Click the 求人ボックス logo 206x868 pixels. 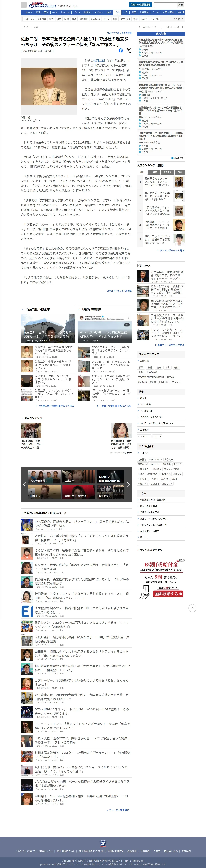click(x=177, y=158)
